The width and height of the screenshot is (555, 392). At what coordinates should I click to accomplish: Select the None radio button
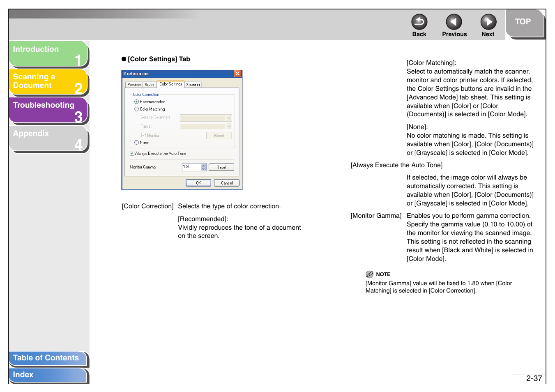[137, 143]
